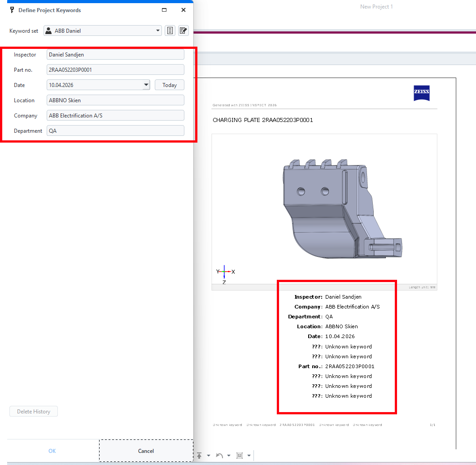Screen dimensions: 476x465
Task: Select the Department input field
Action: tap(115, 131)
